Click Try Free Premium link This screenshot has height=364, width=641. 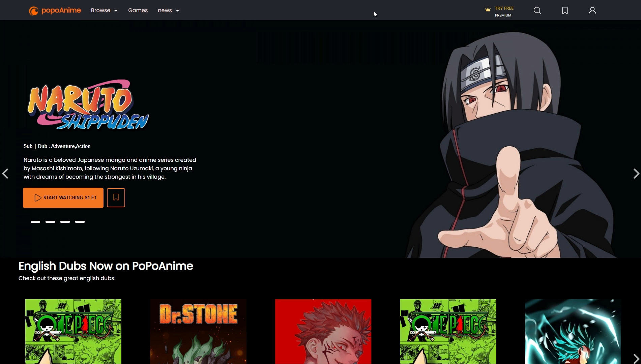coord(504,11)
